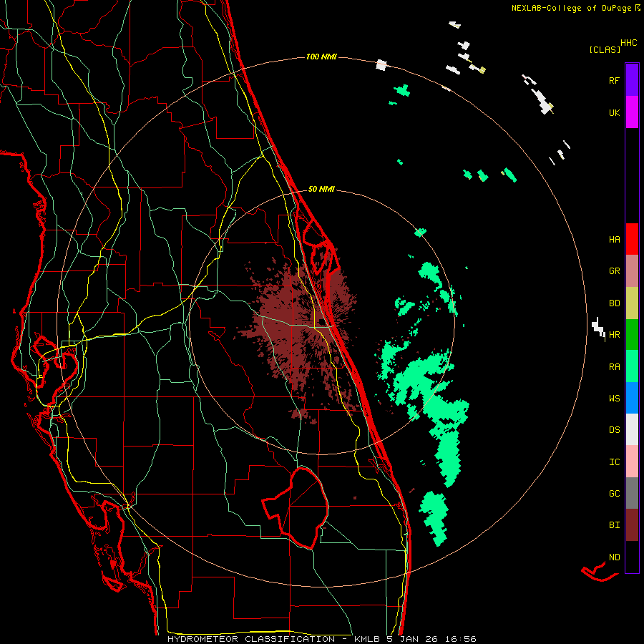This screenshot has width=644, height=644.
Task: Click the blue WS legend swatch
Action: pos(632,398)
